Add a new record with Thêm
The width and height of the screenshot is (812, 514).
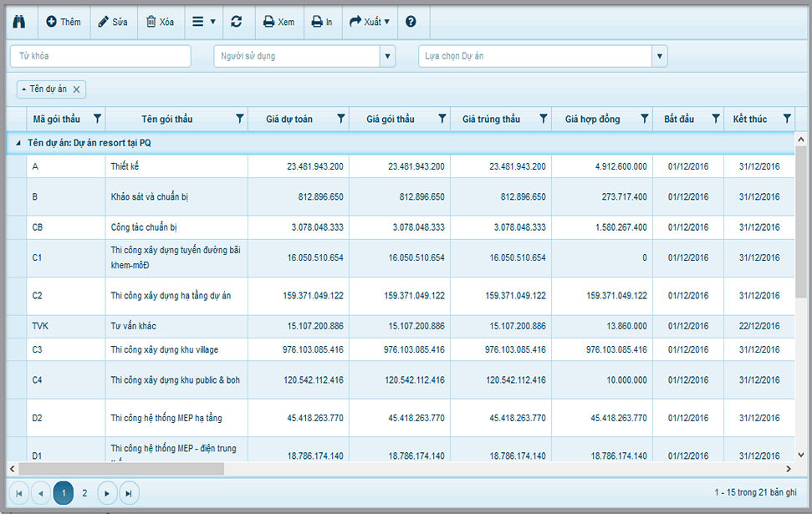pyautogui.click(x=64, y=22)
